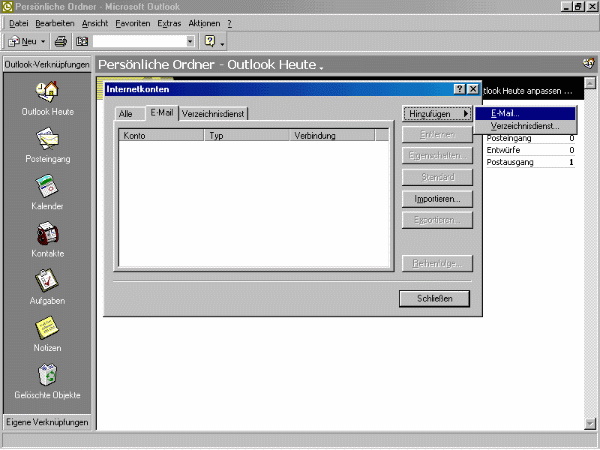
Task: Click the Postausgang entry in message summary
Action: (x=510, y=162)
